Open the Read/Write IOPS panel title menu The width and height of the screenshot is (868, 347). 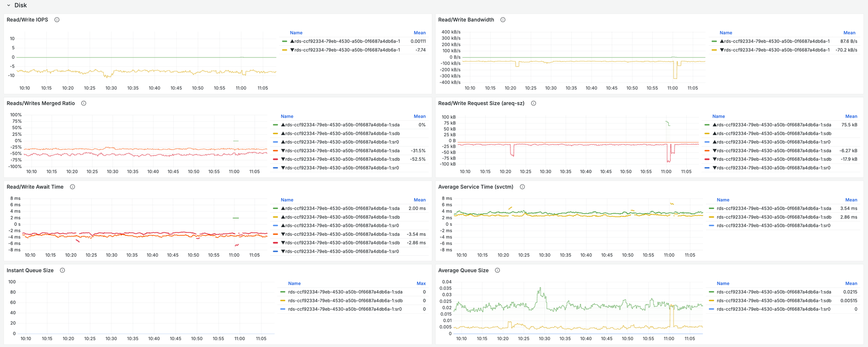[27, 20]
